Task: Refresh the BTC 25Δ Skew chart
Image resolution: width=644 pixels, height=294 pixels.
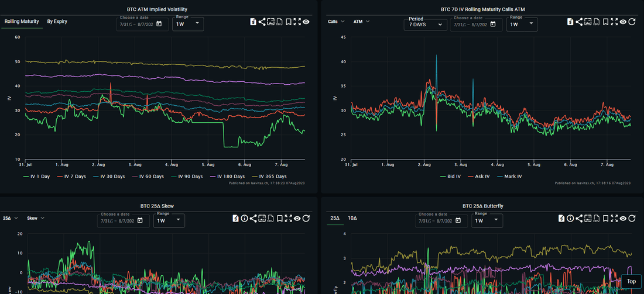Action: 306,219
